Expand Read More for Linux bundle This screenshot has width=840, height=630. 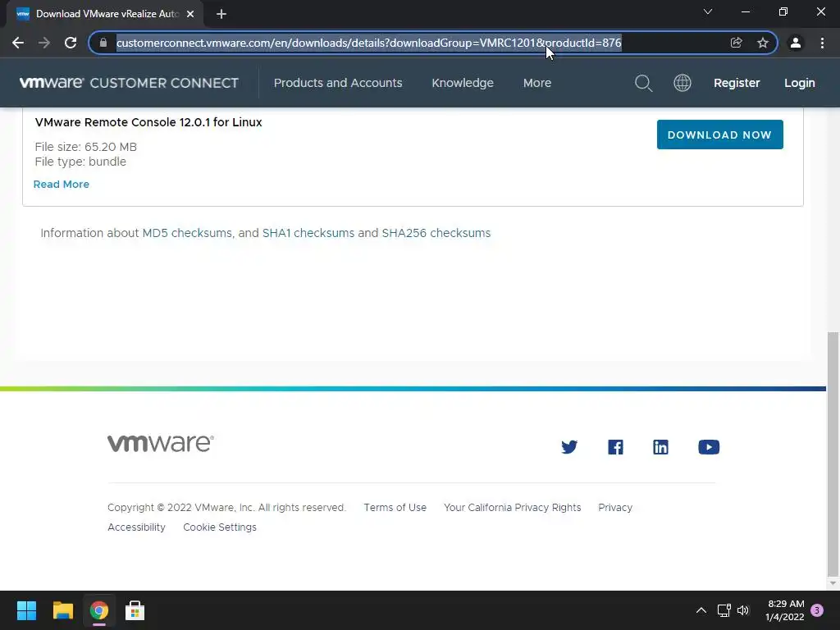coord(62,185)
